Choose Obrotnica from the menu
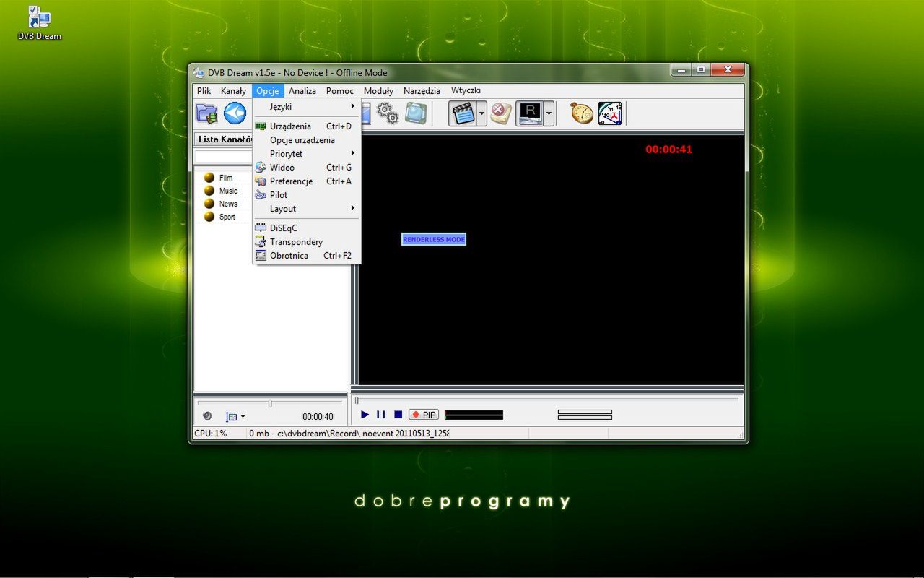 coord(307,256)
